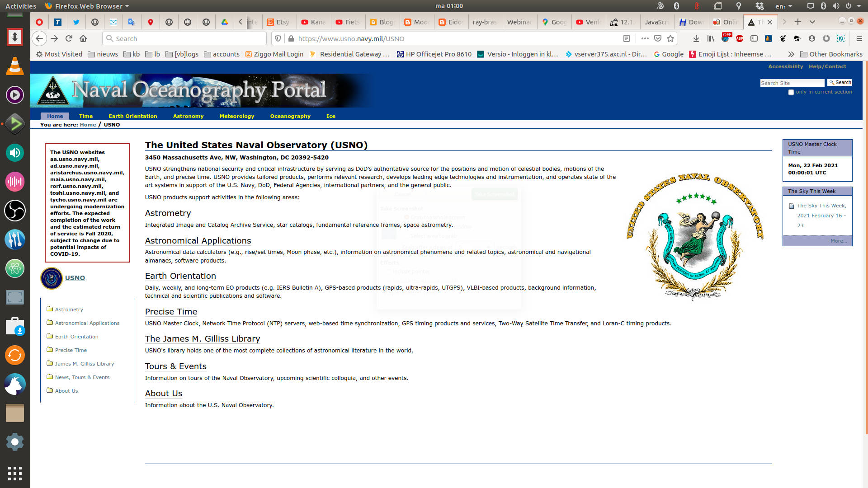
Task: Open Astronomical Applications in sidebar tree
Action: pyautogui.click(x=87, y=323)
